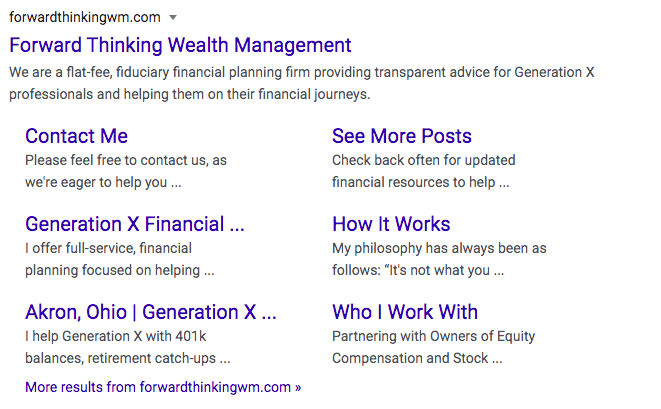Click the 'Compensation and Stock' text line
This screenshot has height=409, width=661.
(417, 358)
